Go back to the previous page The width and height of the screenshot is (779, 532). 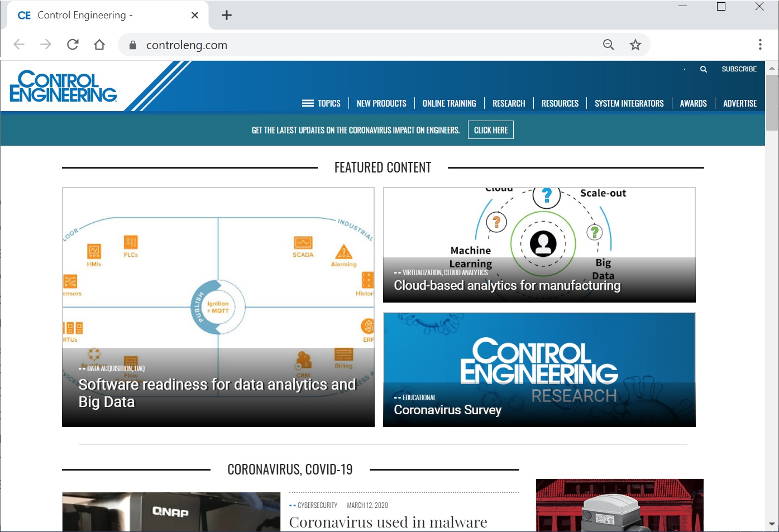coord(19,45)
